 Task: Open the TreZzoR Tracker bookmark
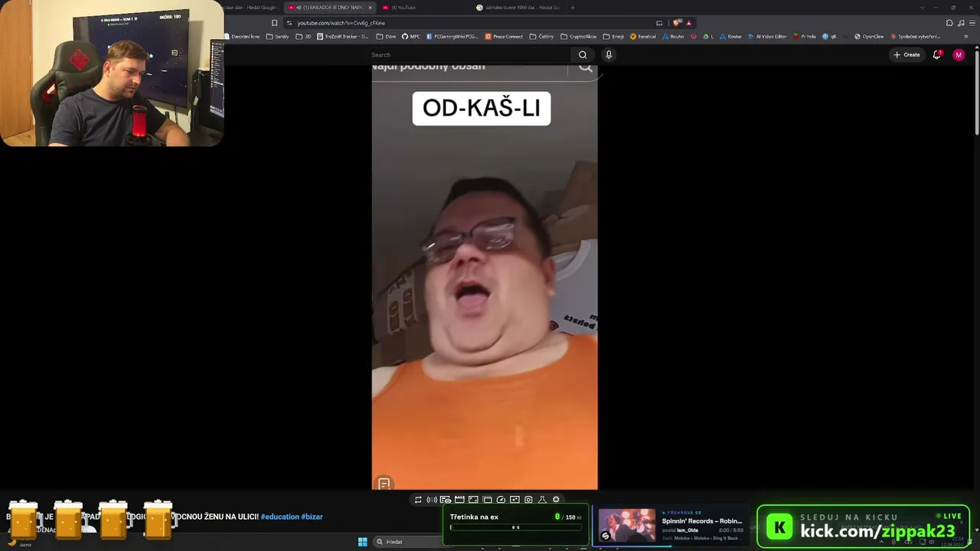341,36
